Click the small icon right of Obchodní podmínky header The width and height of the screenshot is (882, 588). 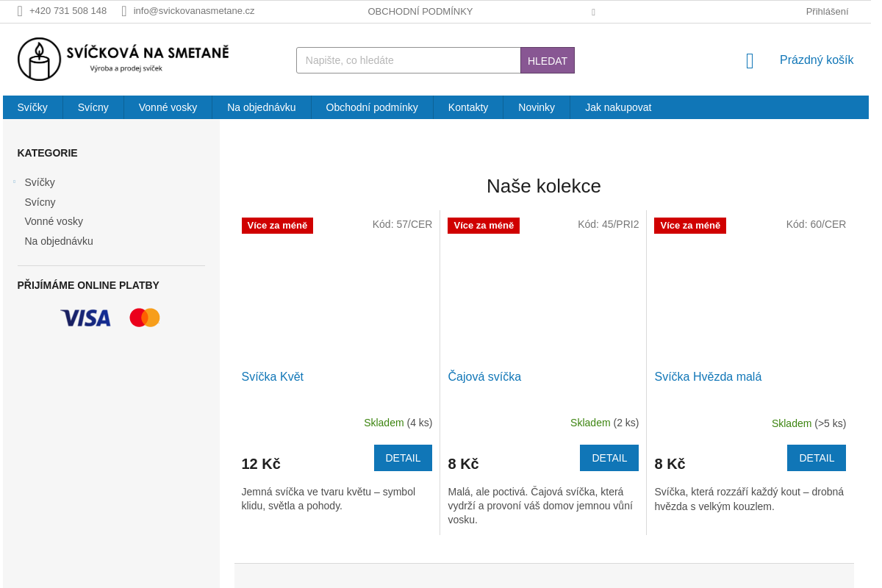pyautogui.click(x=593, y=12)
